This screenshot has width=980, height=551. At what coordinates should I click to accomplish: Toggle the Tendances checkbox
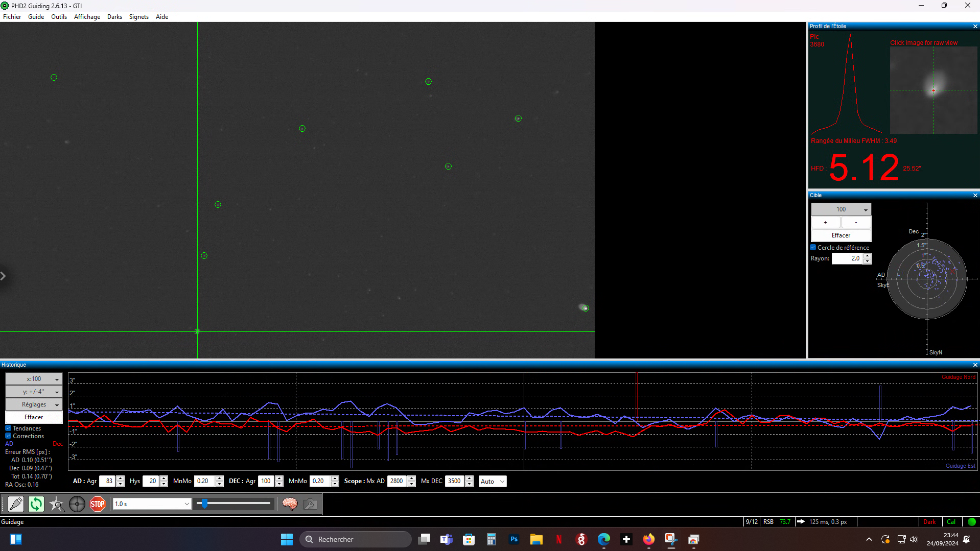pyautogui.click(x=8, y=428)
